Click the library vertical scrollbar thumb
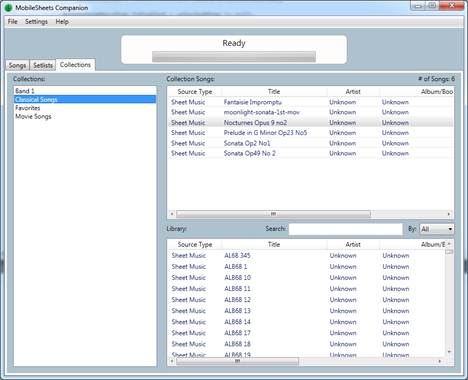 pos(449,252)
